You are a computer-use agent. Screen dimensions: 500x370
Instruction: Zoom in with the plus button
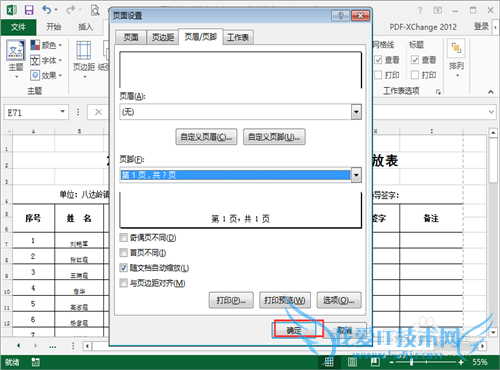tap(461, 362)
